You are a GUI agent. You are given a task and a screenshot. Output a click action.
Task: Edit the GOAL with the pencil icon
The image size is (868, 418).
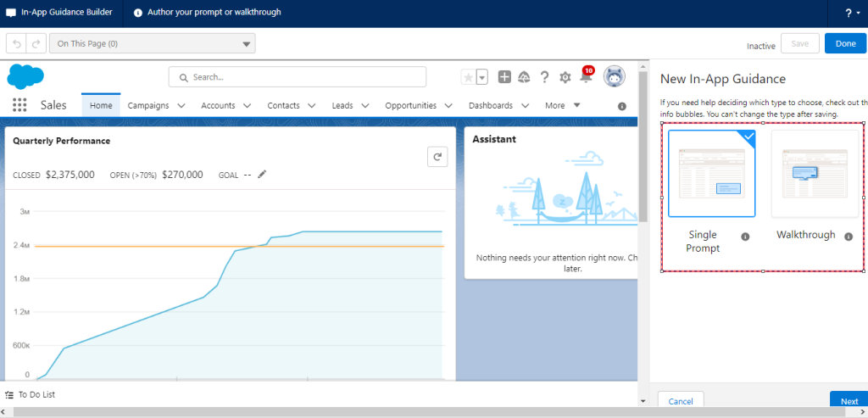262,175
